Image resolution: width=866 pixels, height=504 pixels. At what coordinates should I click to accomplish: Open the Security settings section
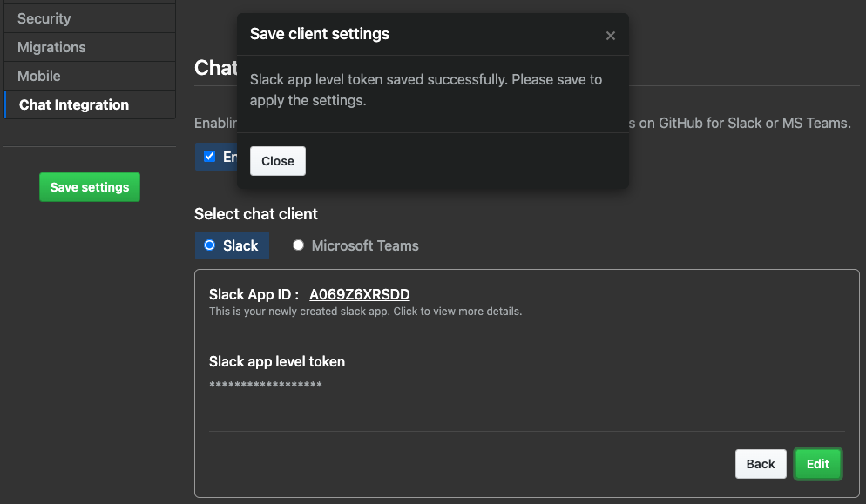[x=44, y=18]
